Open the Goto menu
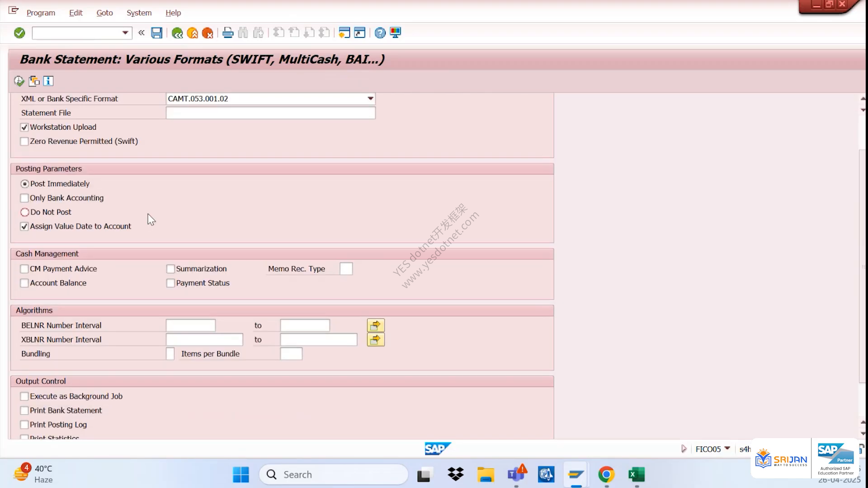This screenshot has height=488, width=868. (x=104, y=13)
